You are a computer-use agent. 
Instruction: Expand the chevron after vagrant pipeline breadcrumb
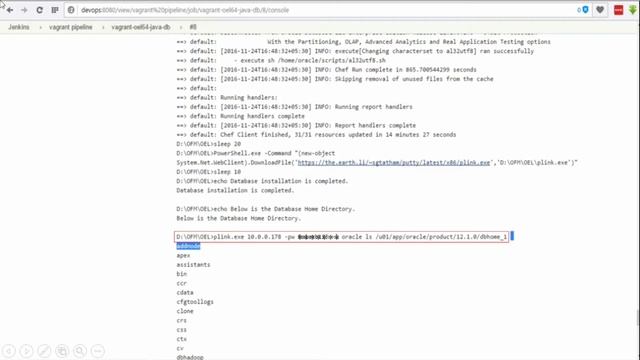tap(103, 27)
